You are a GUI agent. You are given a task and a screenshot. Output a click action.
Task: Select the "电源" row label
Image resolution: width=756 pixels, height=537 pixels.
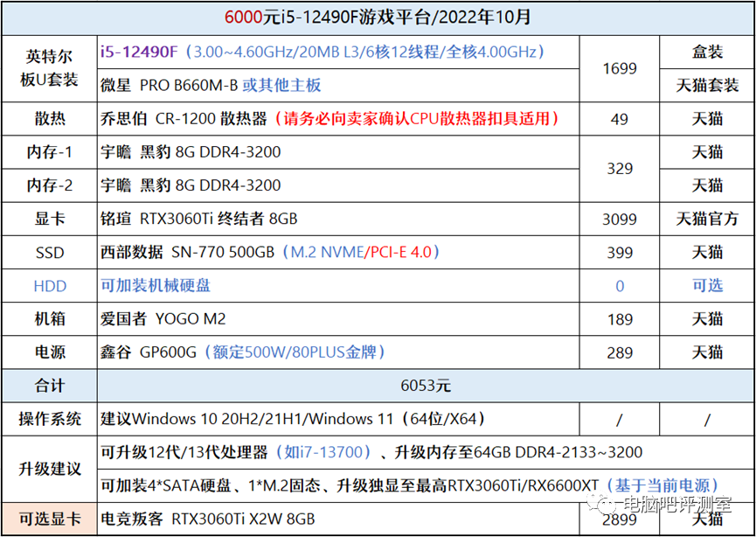[49, 352]
